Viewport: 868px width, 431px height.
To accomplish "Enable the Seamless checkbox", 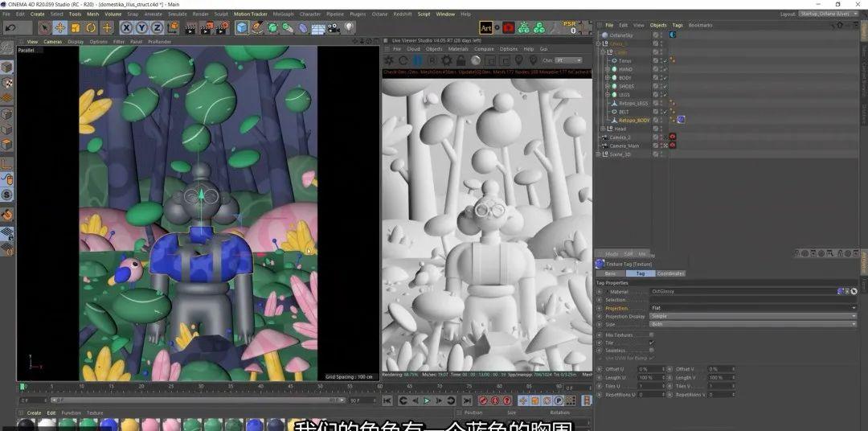I will point(652,350).
